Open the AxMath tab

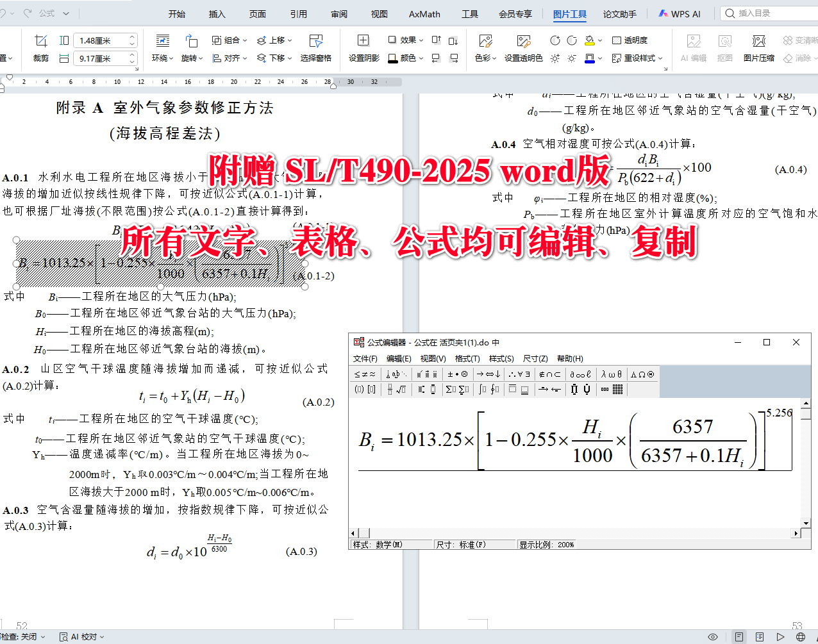tap(424, 13)
